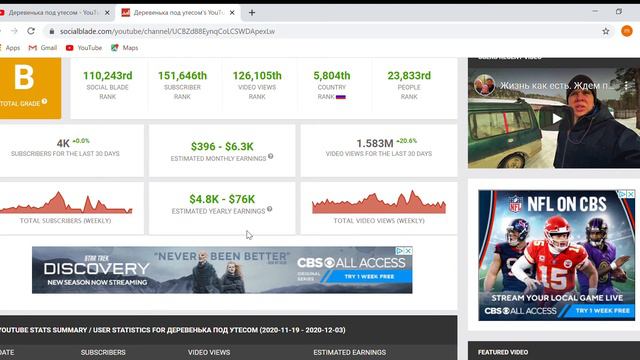Close the Star Trek Discovery banner ad
Viewport: 640px width, 360px height.
[408, 251]
